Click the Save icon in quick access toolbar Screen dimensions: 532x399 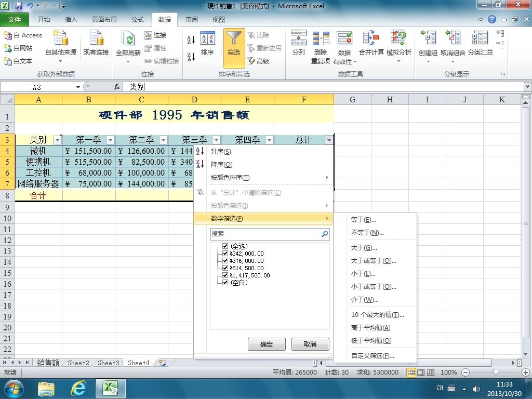coord(19,6)
